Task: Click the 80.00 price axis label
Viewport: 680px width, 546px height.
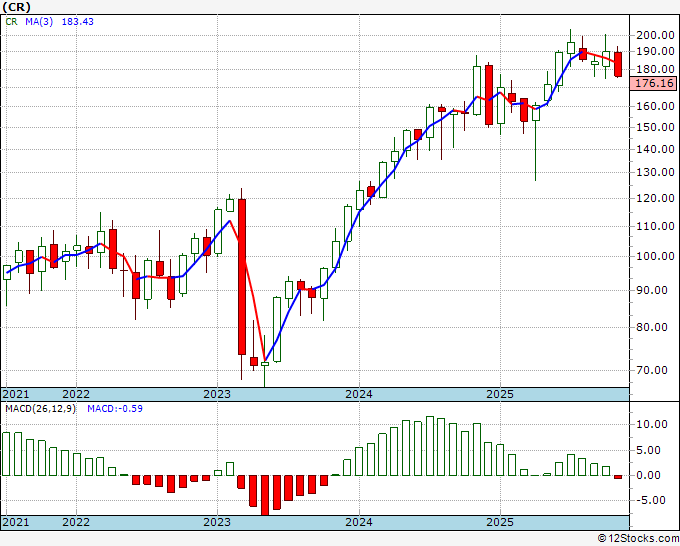Action: coord(651,327)
